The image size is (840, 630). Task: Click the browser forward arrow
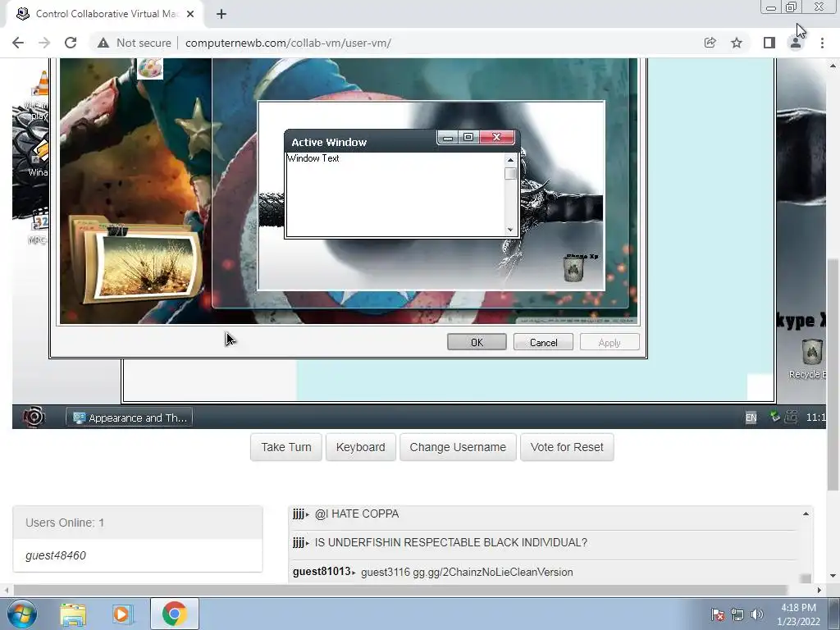tap(44, 43)
